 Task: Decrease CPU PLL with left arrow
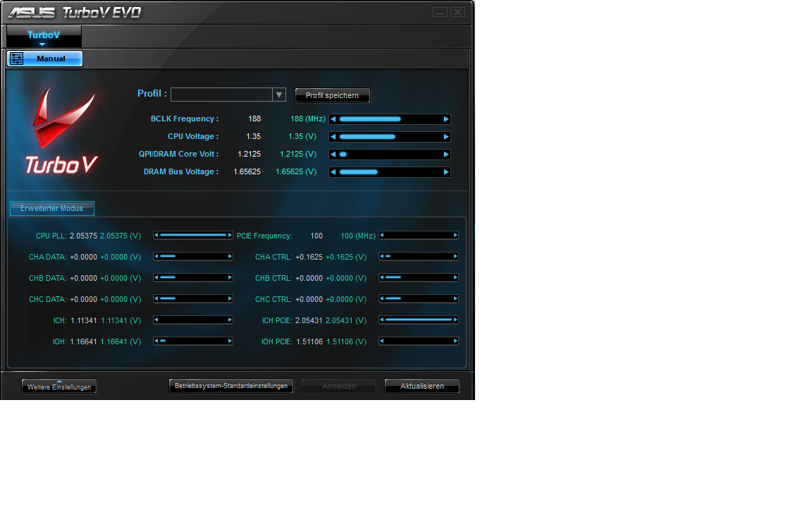[x=156, y=236]
